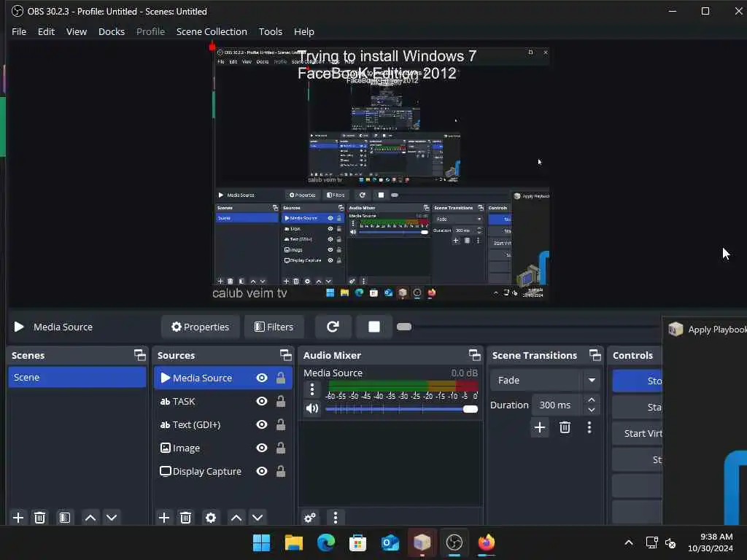This screenshot has width=747, height=560.
Task: Move source down in Sources dock
Action: (258, 518)
